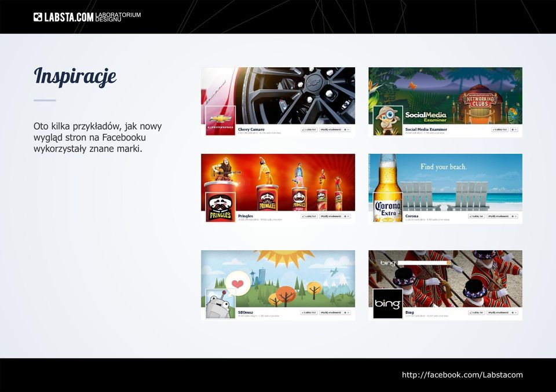This screenshot has width=556, height=392.
Task: Send a message to the Pringles page
Action: pyautogui.click(x=331, y=216)
